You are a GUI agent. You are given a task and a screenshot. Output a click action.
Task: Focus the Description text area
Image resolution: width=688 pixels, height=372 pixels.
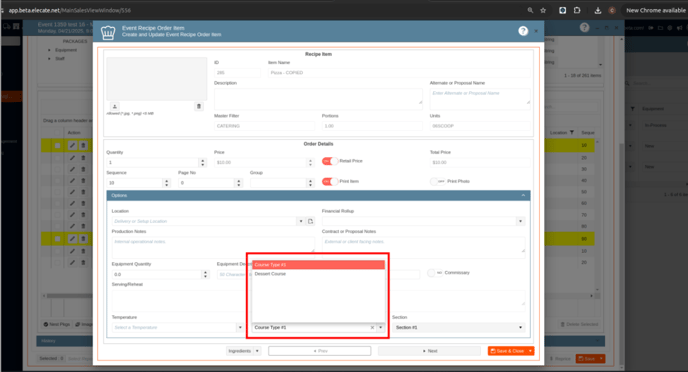[x=319, y=99]
